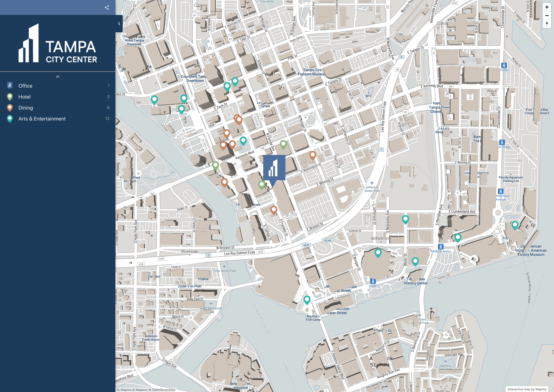Click the teal pin near S Nebraska Ave

(x=405, y=220)
